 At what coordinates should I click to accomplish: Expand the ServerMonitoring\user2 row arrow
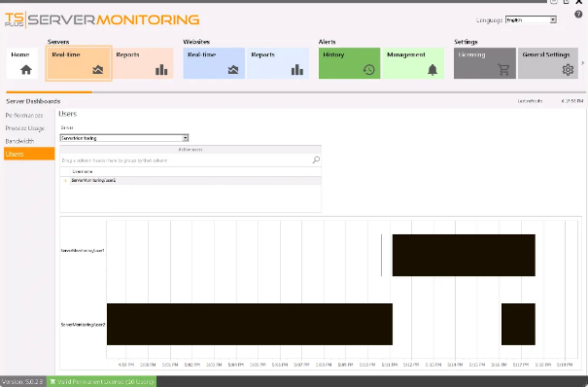(65, 181)
